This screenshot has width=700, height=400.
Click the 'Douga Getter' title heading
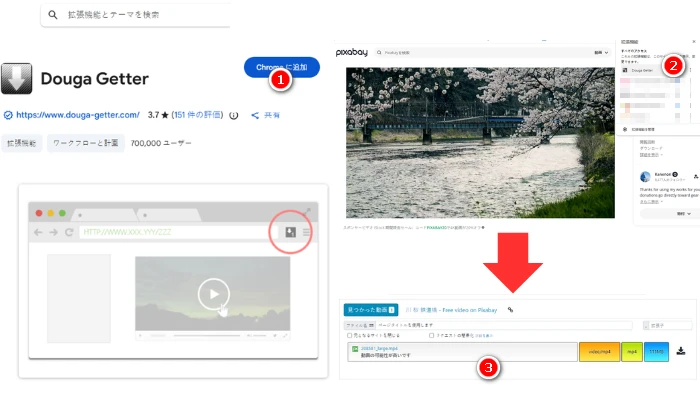[95, 79]
